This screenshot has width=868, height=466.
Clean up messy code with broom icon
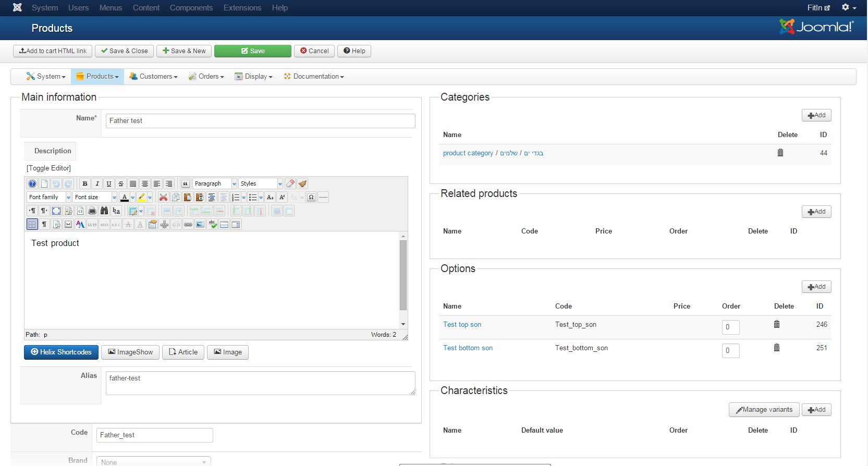point(302,183)
